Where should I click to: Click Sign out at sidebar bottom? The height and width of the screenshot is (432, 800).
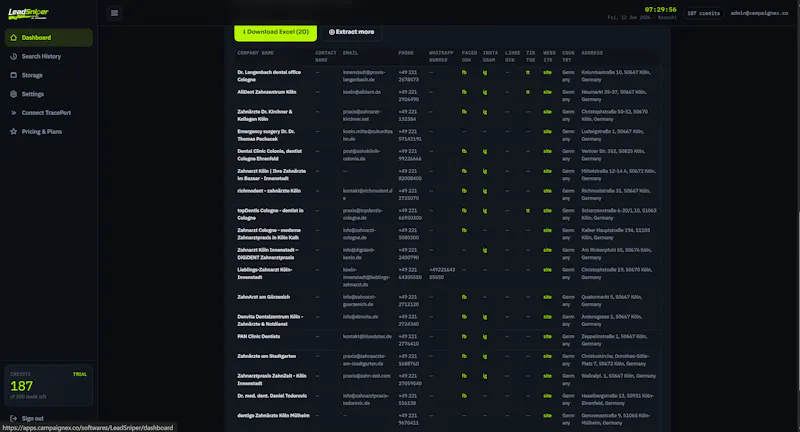click(27, 418)
